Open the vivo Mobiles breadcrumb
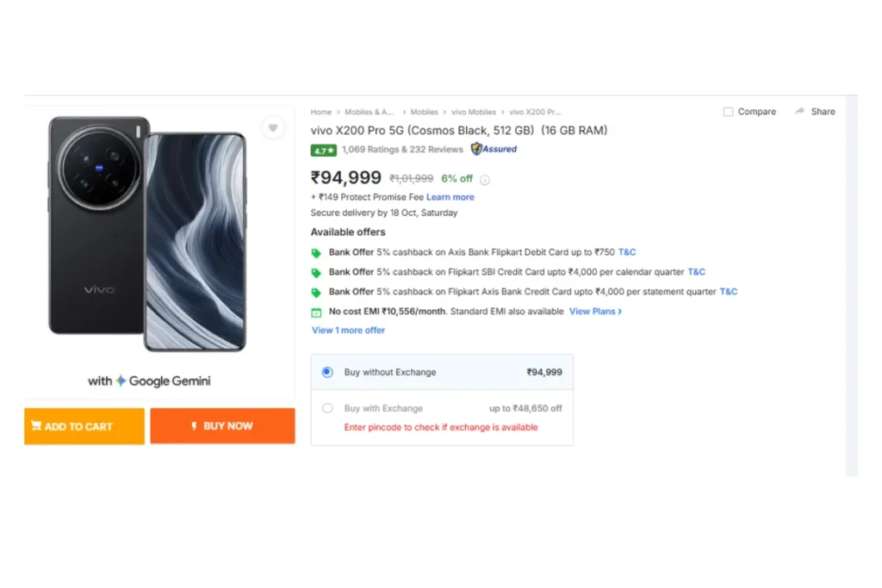Screen dimensions: 882x588 474,112
